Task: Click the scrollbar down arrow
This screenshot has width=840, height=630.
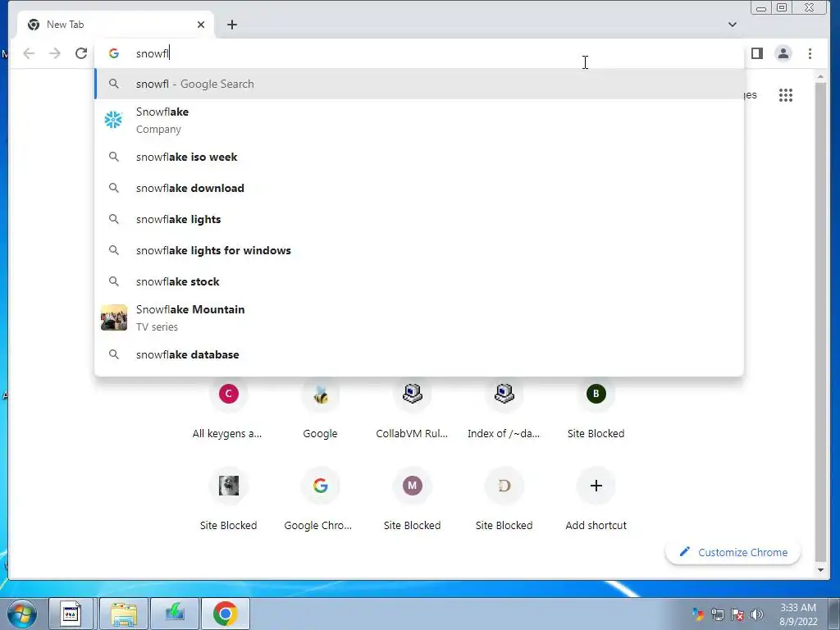Action: coord(820,570)
